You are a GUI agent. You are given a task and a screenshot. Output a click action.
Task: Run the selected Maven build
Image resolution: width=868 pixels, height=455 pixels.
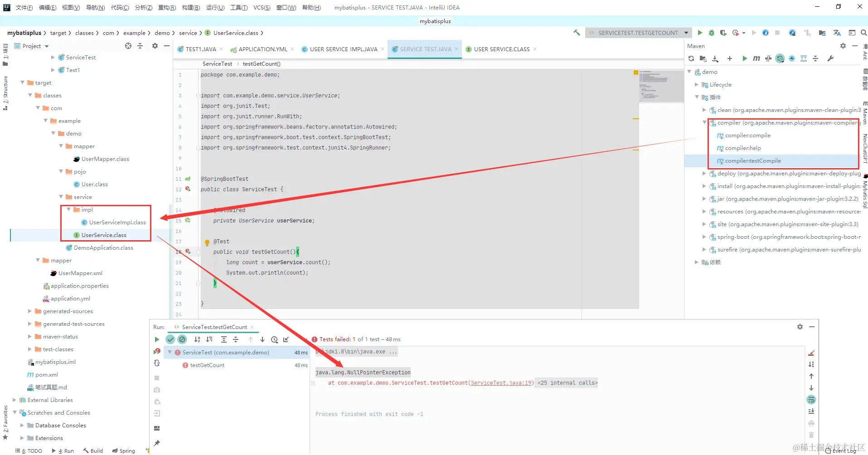pyautogui.click(x=745, y=58)
